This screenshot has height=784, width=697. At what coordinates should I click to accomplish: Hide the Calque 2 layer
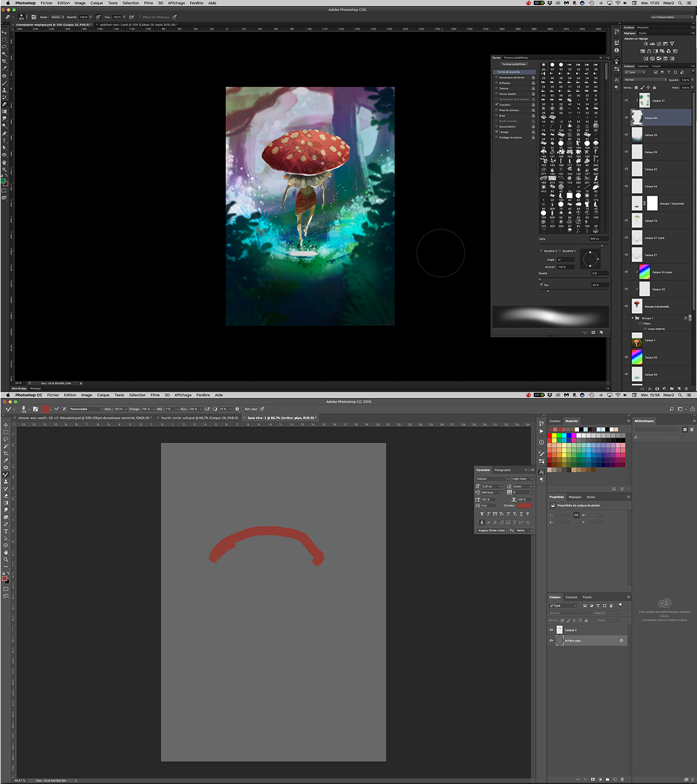[551, 630]
